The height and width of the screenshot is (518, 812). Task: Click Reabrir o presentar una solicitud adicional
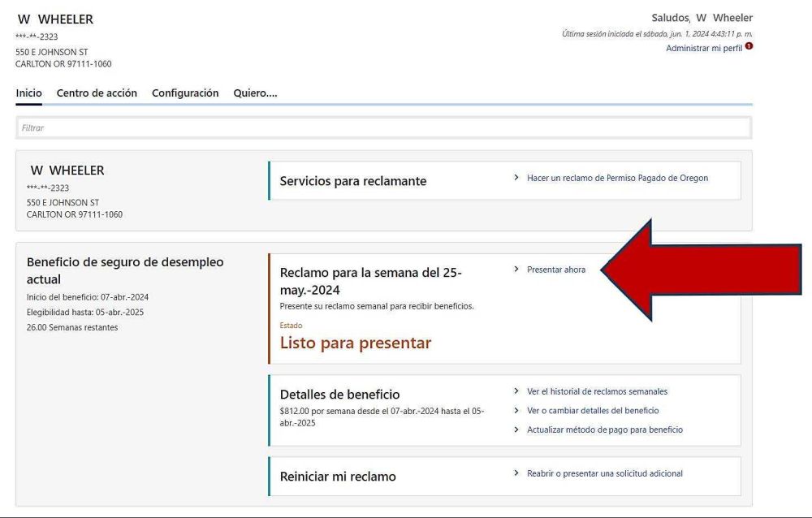[604, 473]
